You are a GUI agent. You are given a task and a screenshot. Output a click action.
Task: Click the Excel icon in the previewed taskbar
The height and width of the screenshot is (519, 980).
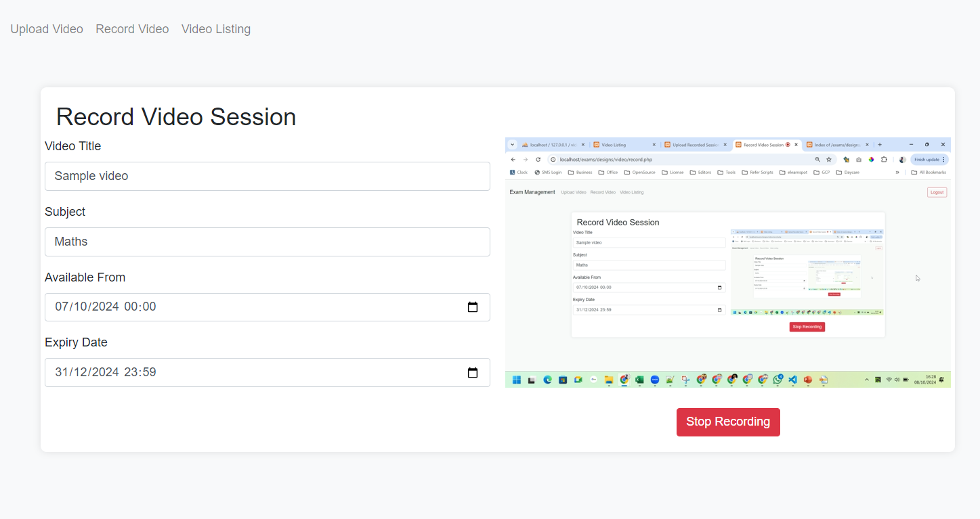(x=639, y=380)
